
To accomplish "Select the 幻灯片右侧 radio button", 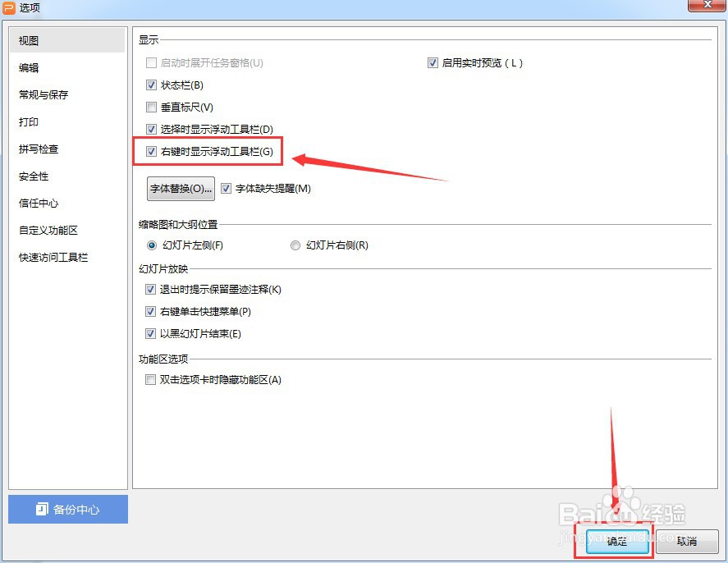I will pyautogui.click(x=295, y=245).
